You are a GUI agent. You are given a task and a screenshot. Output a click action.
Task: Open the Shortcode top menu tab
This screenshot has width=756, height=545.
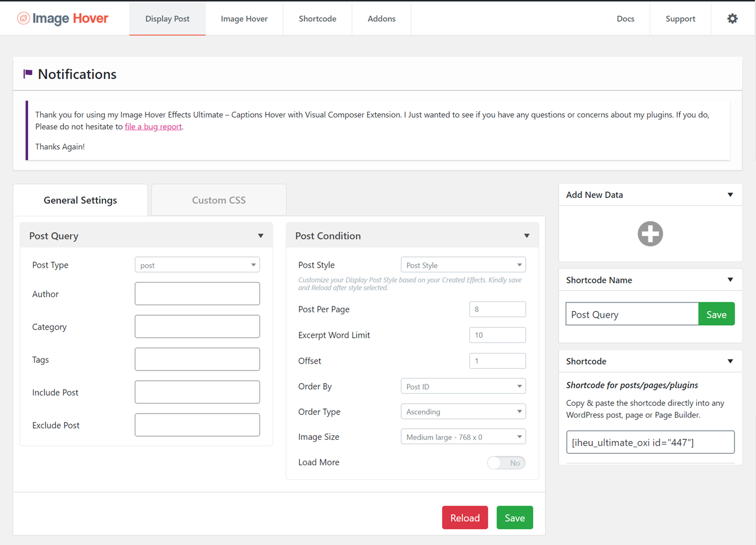[x=318, y=19]
